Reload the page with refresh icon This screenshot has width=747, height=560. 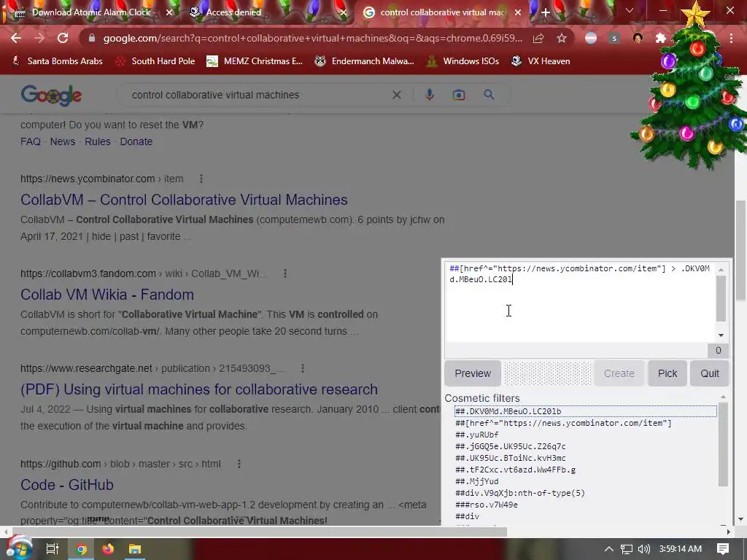click(63, 39)
